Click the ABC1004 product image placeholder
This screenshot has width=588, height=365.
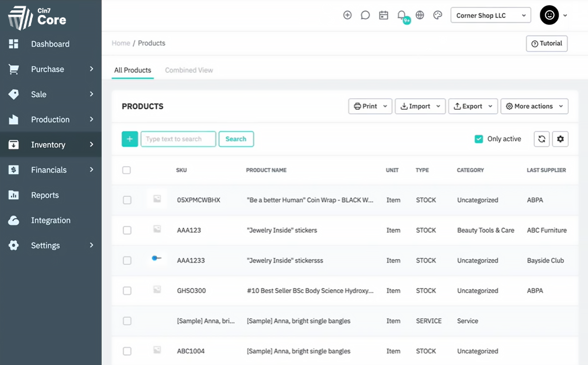tap(157, 349)
